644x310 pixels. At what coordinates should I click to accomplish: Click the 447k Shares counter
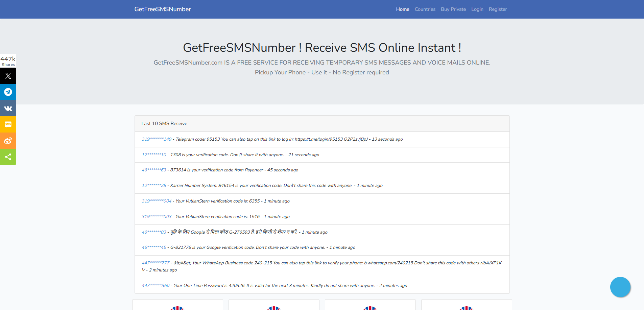8,61
